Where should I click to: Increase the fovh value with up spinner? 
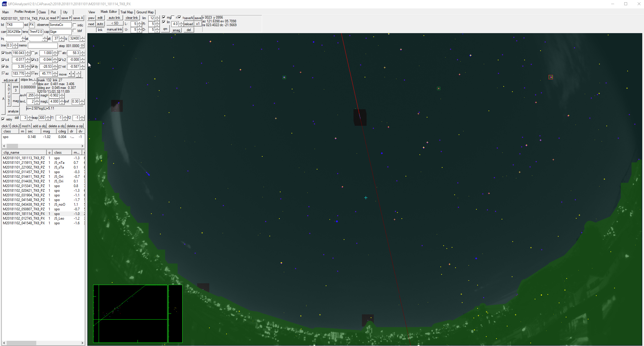(28, 52)
